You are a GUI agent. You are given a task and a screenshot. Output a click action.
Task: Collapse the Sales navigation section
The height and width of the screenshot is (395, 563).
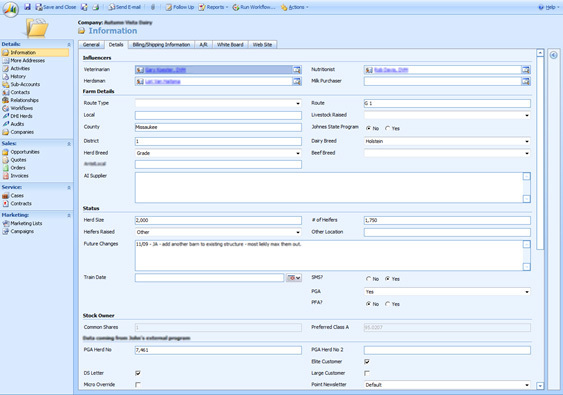69,144
